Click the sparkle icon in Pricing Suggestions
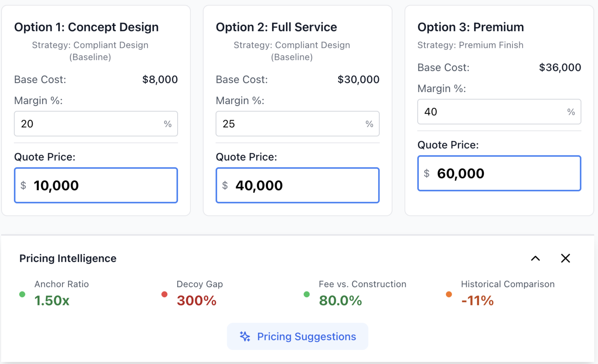The height and width of the screenshot is (364, 598). [245, 336]
